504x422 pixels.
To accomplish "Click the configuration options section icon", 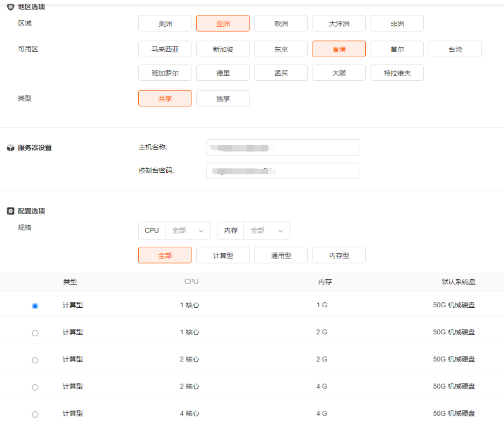I will pos(10,211).
